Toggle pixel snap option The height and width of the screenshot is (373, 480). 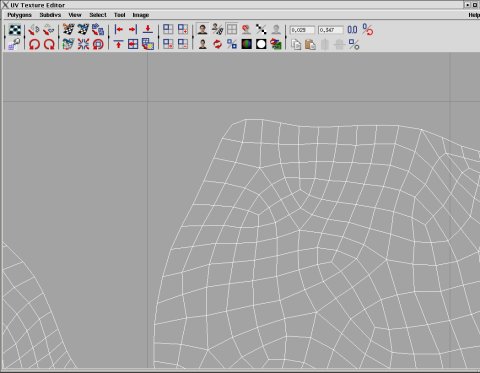coord(261,30)
